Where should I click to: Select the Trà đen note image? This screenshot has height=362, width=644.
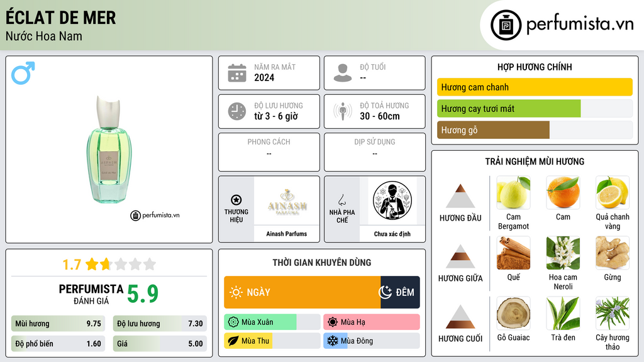[563, 314]
